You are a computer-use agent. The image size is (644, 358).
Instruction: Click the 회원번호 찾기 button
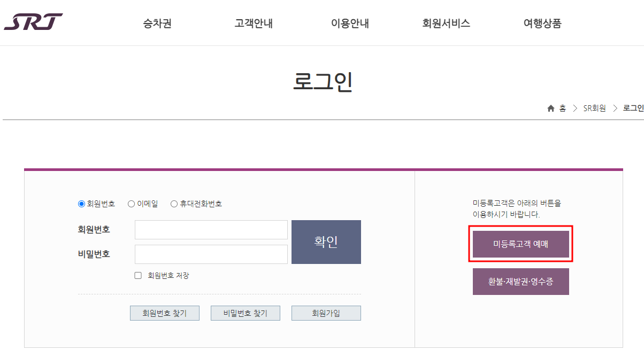click(x=164, y=313)
